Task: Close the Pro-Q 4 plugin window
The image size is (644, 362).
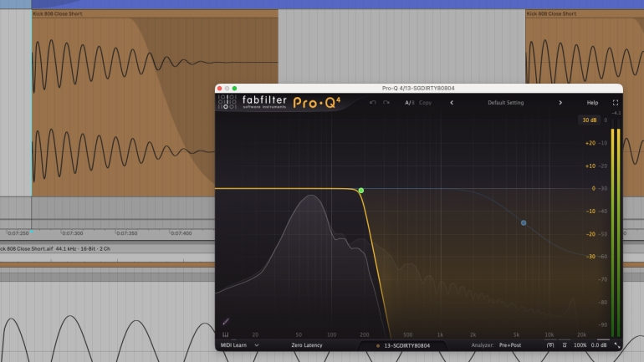Action: (219, 89)
